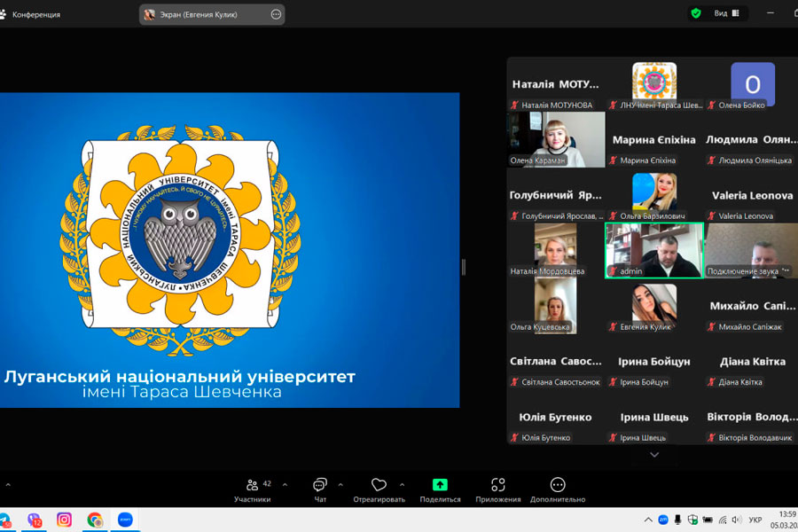Screen dimensions: 798x532
Task: Click the green encryption shield icon
Action: tap(696, 13)
